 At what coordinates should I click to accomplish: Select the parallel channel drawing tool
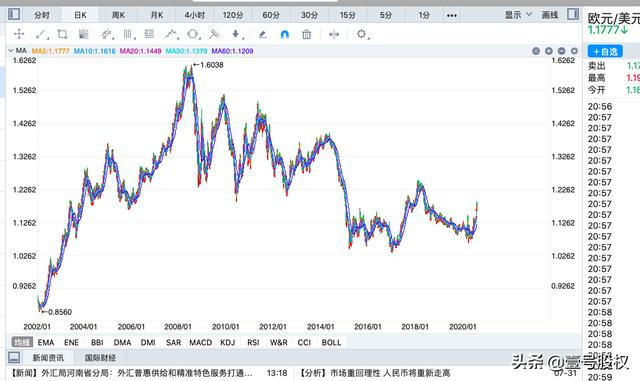[107, 34]
